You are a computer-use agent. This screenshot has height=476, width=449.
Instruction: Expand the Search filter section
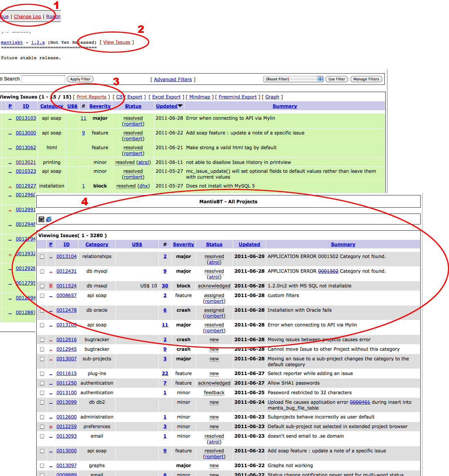click(x=1, y=79)
